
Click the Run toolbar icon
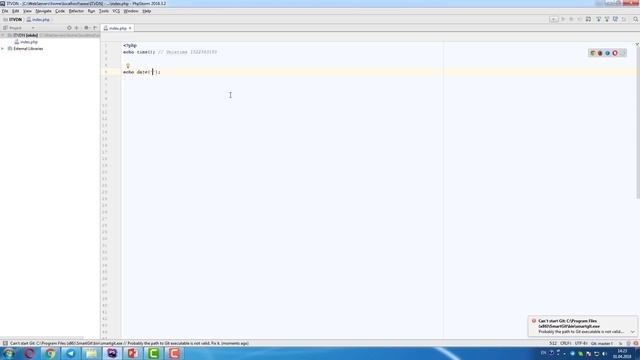pos(563,19)
